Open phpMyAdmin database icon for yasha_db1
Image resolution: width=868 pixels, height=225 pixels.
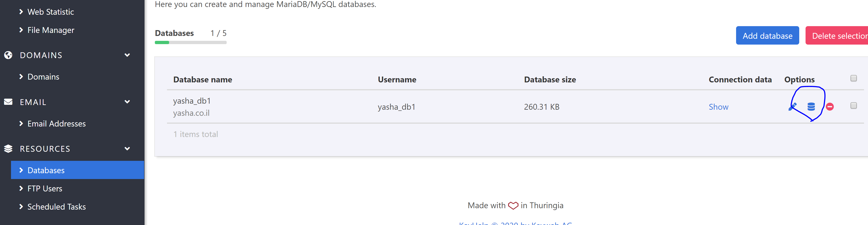(x=811, y=107)
